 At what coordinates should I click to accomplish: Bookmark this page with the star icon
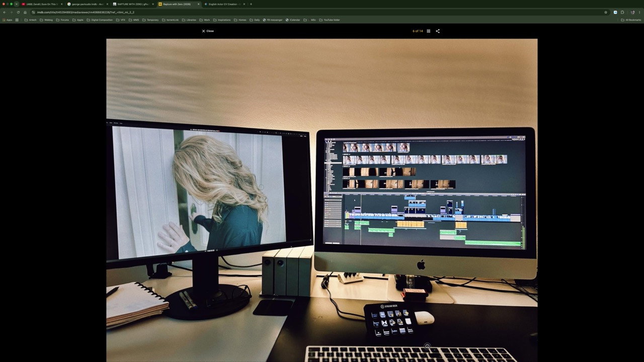point(606,12)
